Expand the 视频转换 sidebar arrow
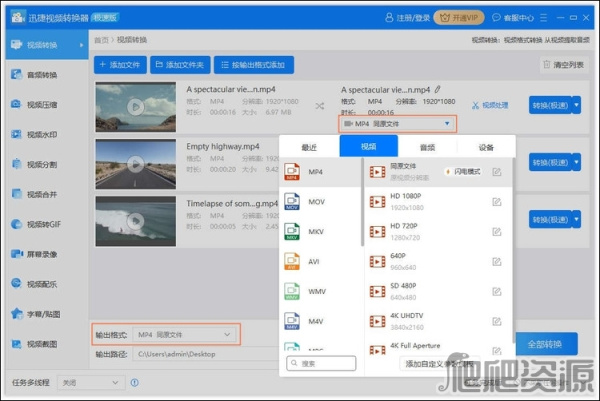 (82, 45)
